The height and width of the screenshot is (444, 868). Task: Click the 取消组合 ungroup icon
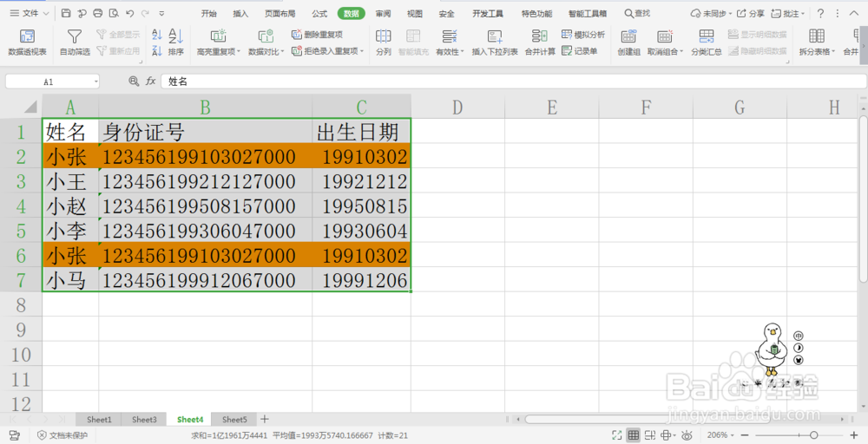pos(664,36)
